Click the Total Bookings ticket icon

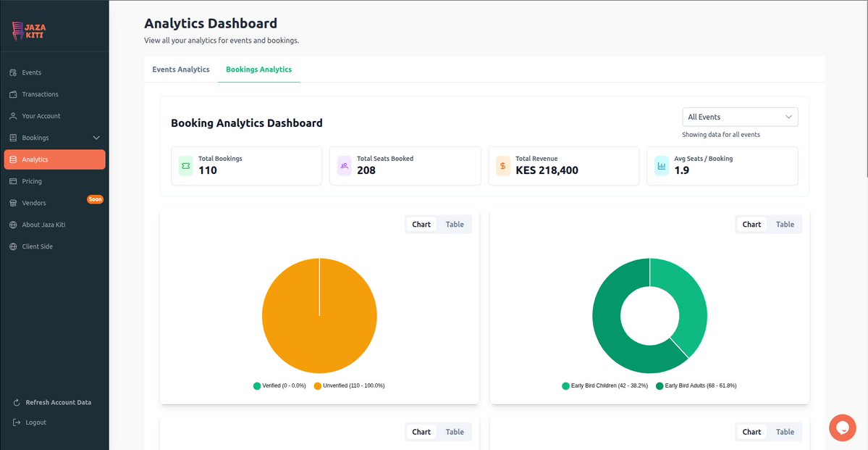(x=186, y=166)
